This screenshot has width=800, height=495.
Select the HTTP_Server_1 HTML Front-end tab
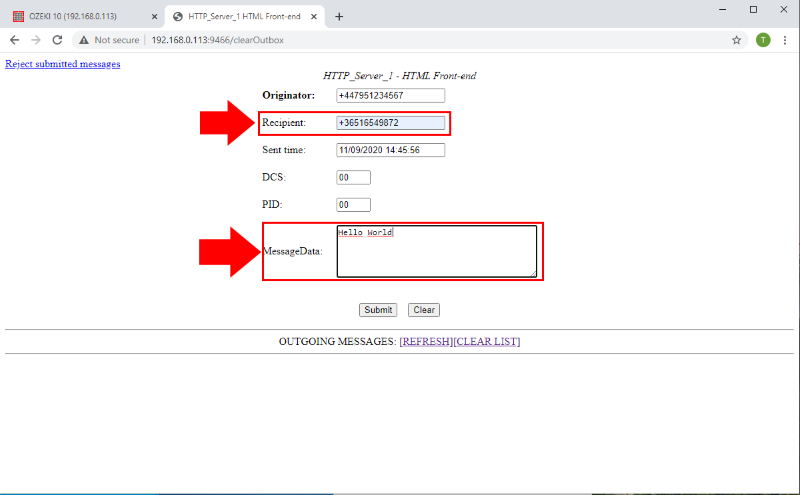tap(245, 16)
